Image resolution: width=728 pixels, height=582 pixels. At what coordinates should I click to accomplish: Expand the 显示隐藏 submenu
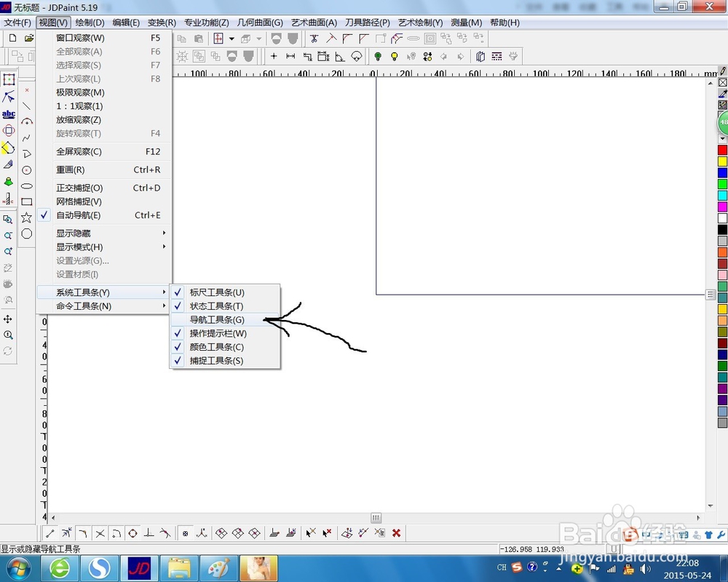pos(104,234)
